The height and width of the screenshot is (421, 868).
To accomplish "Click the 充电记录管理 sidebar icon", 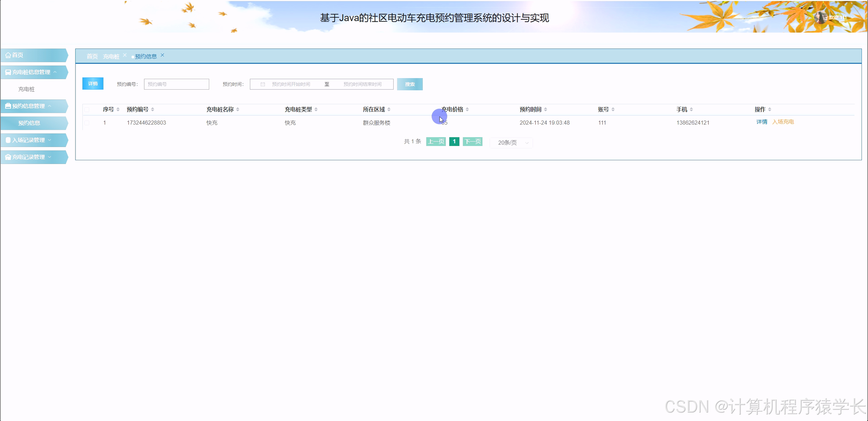I will coord(7,157).
